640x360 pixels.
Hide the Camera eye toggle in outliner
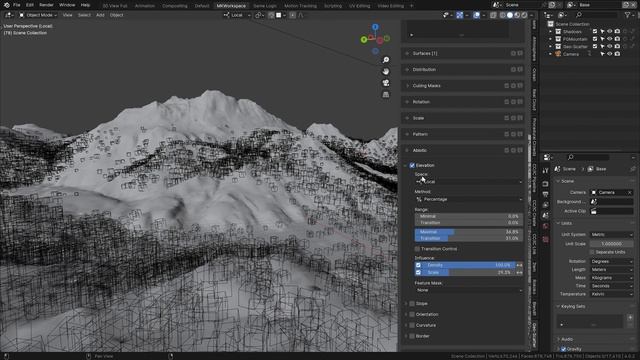tap(610, 54)
